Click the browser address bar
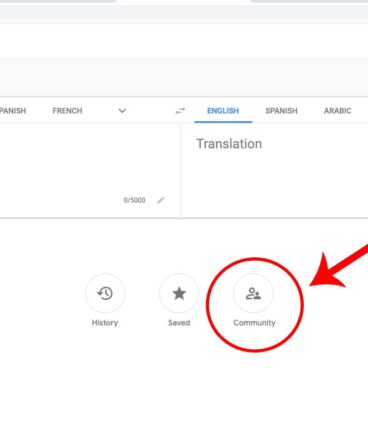 184,13
